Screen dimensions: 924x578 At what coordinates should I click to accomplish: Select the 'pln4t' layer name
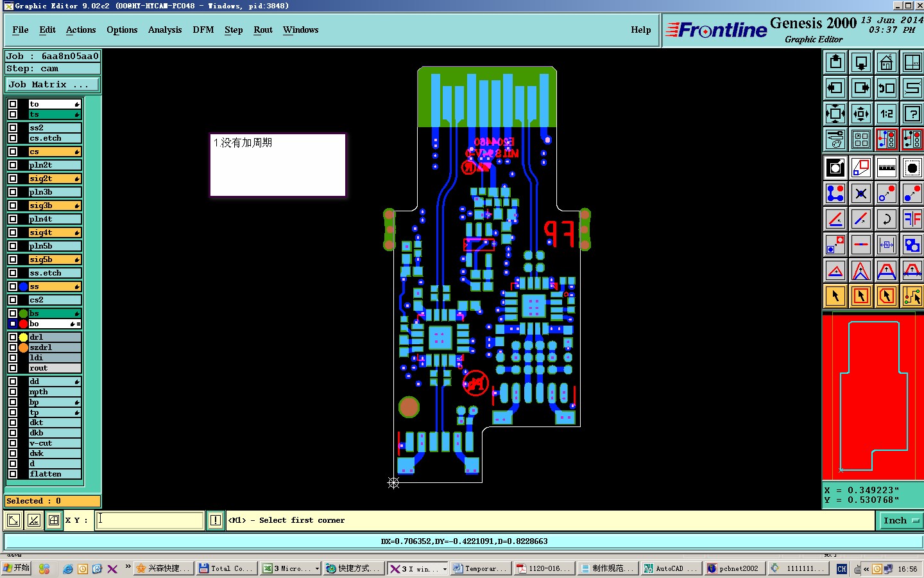[x=55, y=219]
